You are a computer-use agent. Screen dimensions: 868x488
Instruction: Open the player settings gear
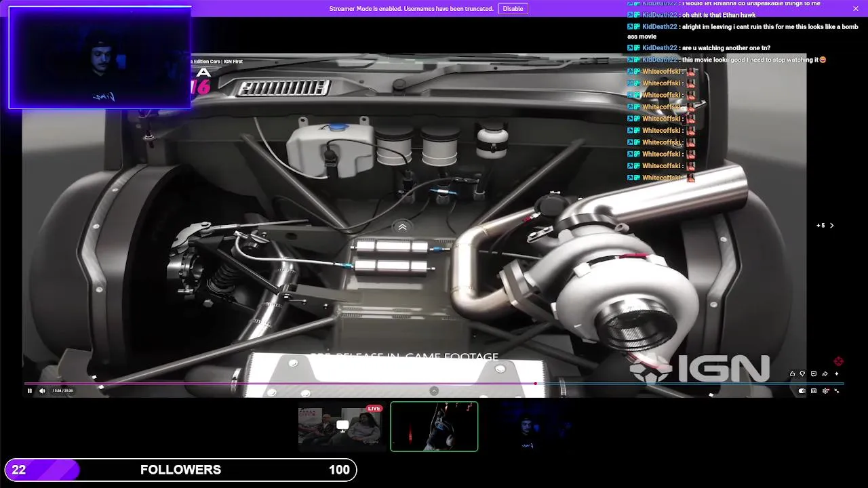825,390
